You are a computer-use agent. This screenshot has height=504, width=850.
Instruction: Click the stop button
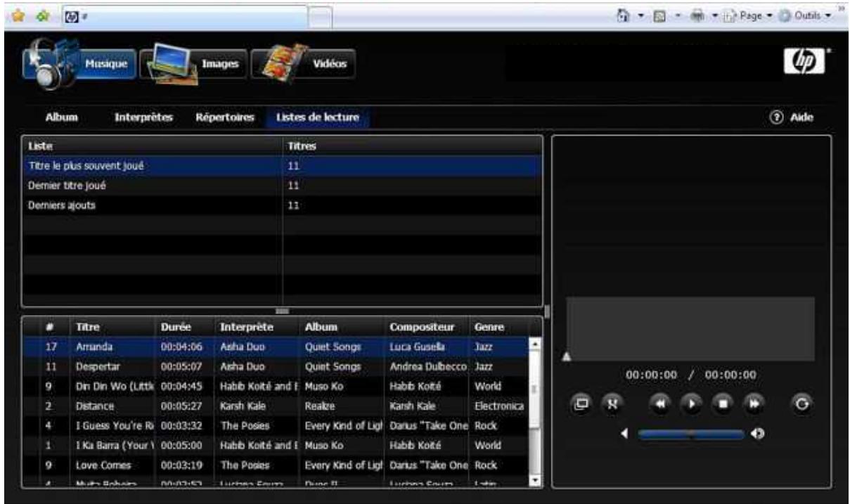[722, 404]
